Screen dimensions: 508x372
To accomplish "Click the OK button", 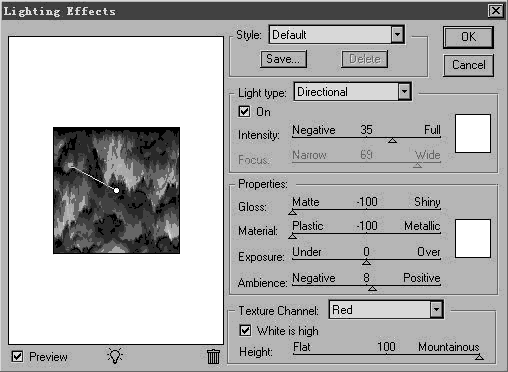I will coord(468,37).
